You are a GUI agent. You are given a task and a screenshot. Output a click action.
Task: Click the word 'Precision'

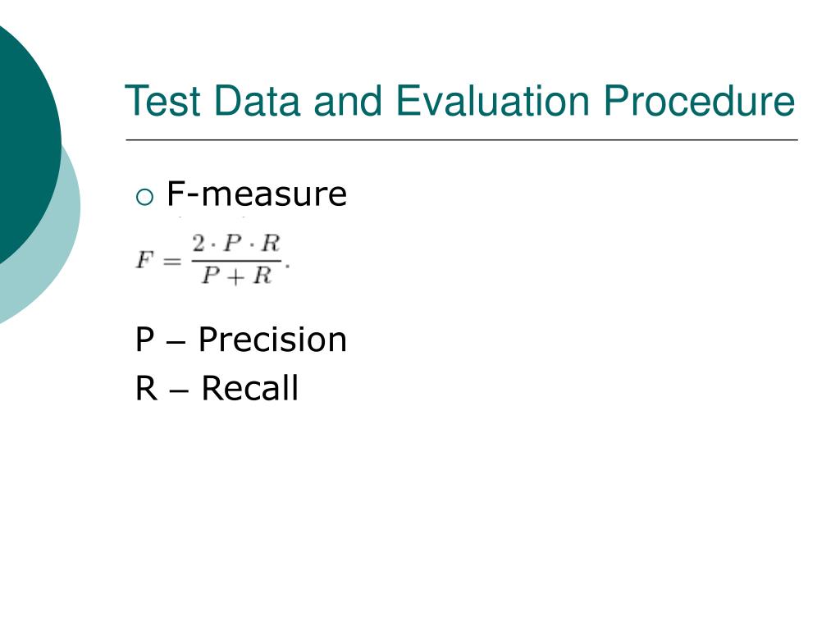[x=272, y=340]
